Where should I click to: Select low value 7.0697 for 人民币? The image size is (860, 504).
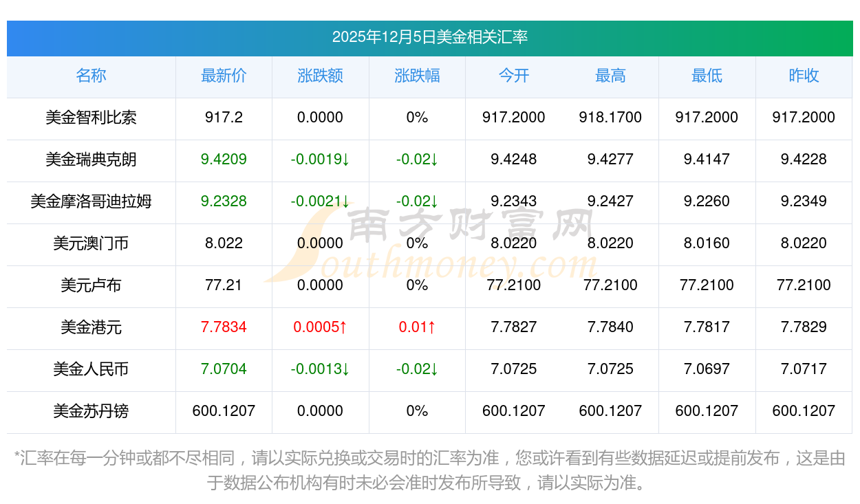pyautogui.click(x=707, y=369)
